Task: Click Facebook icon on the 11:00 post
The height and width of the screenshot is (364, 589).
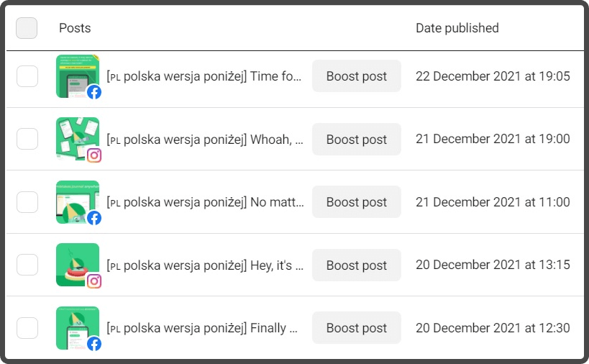Action: 94,218
